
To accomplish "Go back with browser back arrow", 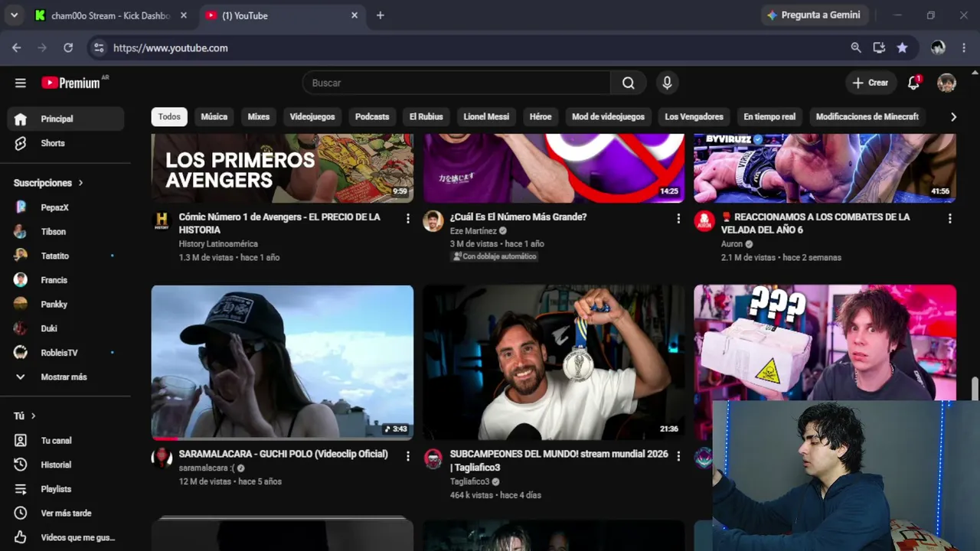I will click(x=17, y=47).
